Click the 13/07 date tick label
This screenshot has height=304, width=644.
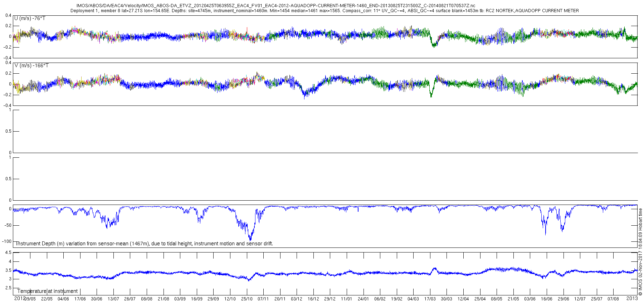pyautogui.click(x=113, y=299)
